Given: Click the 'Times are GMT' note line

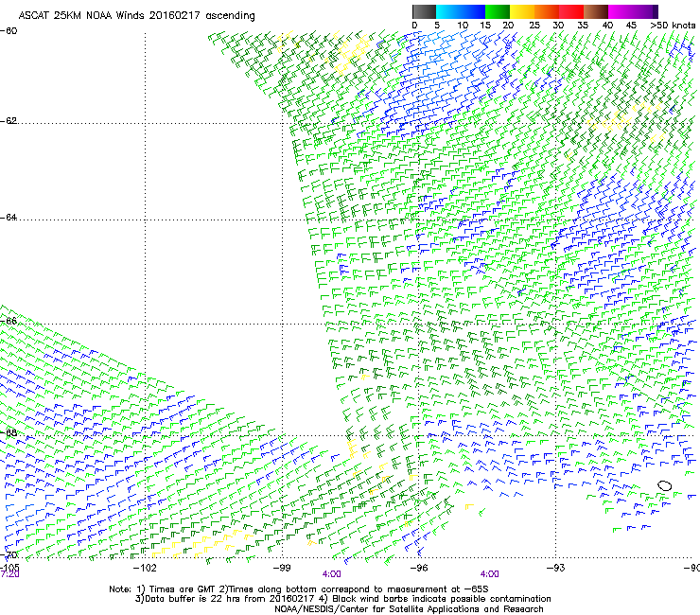Looking at the screenshot, I should [299, 589].
